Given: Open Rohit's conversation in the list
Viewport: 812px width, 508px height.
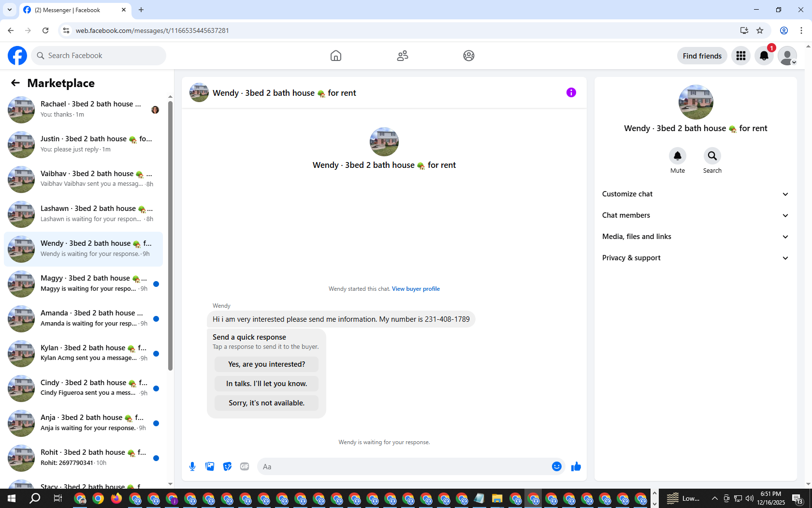Looking at the screenshot, I should (83, 458).
